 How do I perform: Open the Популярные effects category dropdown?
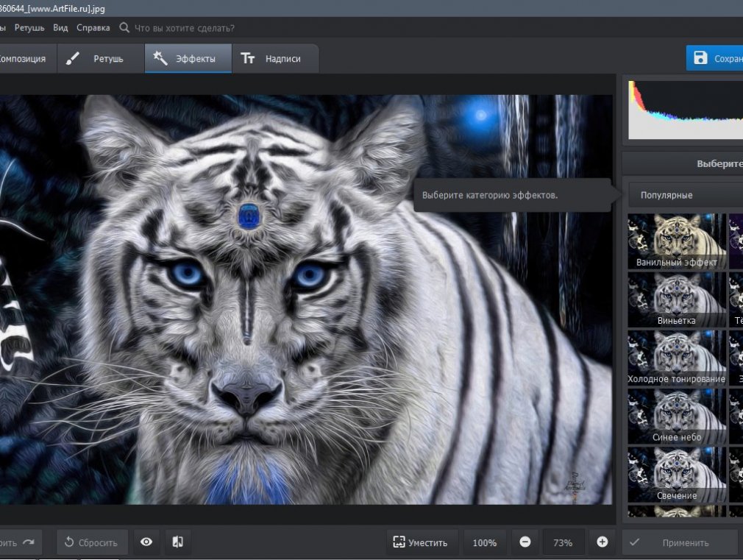(685, 195)
